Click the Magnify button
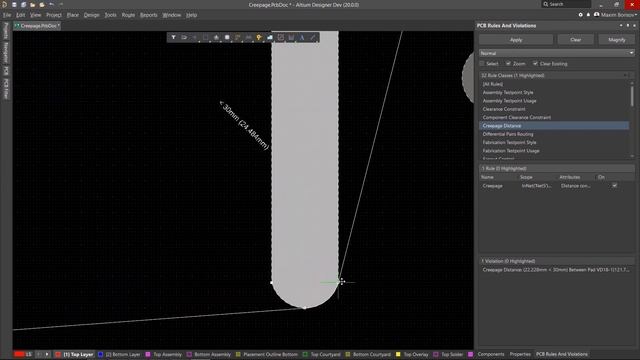640x360 pixels. click(x=616, y=40)
